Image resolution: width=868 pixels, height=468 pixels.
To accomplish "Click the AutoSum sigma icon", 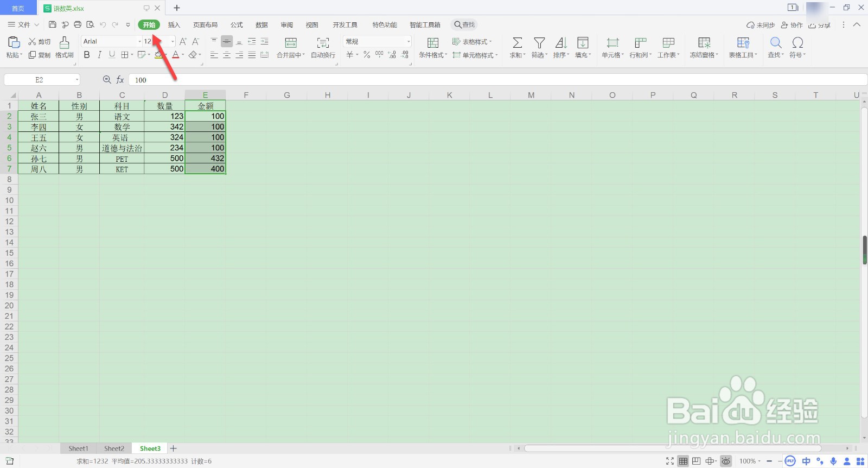I will click(518, 43).
